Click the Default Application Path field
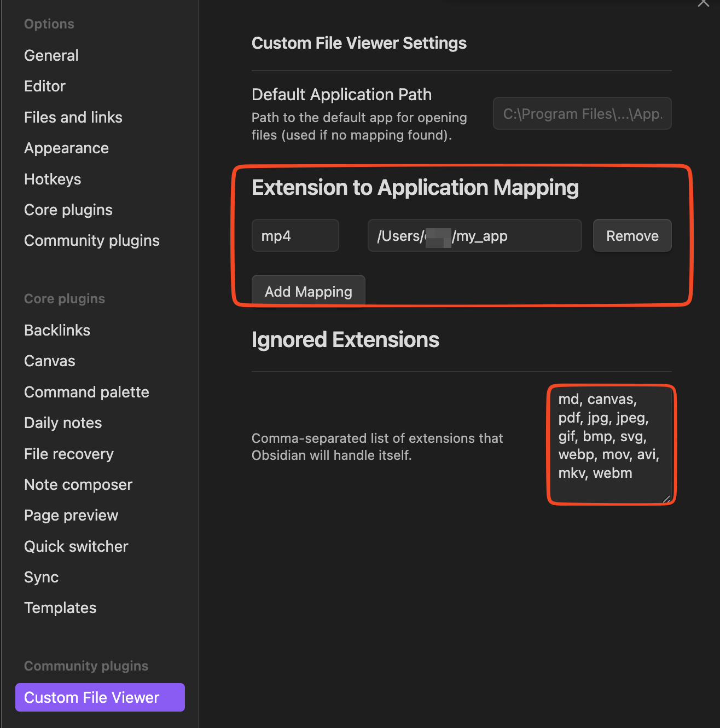The height and width of the screenshot is (728, 720). pos(582,114)
